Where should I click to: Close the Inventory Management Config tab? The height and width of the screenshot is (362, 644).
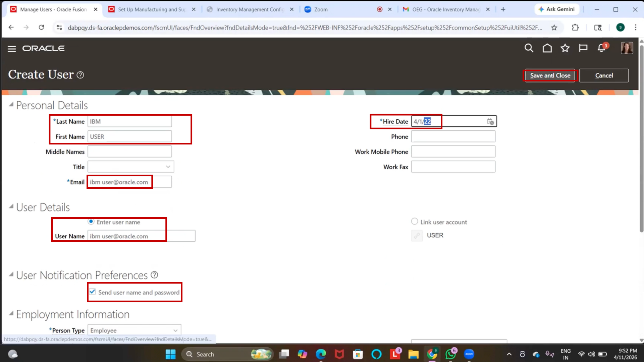tap(291, 9)
